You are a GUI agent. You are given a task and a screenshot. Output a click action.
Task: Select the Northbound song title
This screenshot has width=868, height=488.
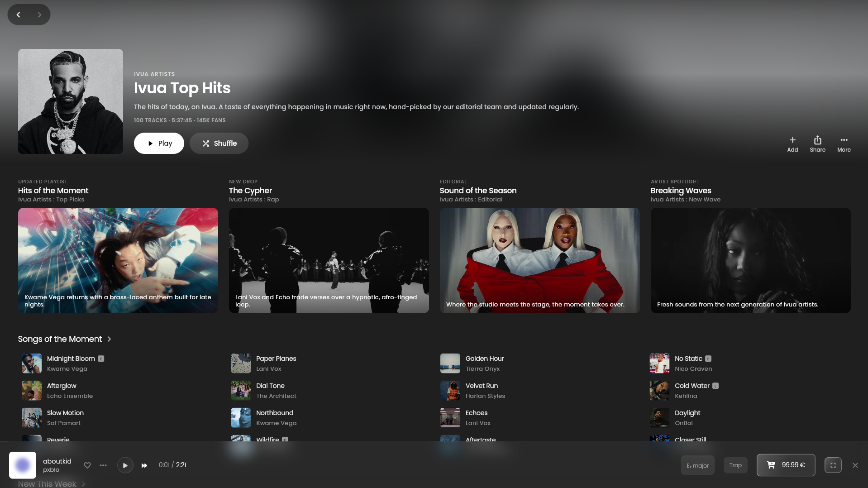point(275,413)
